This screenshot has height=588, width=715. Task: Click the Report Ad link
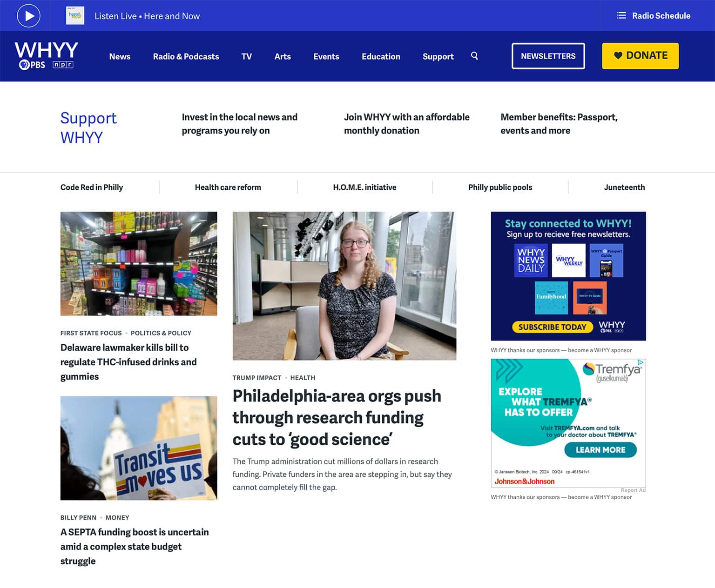pyautogui.click(x=633, y=490)
